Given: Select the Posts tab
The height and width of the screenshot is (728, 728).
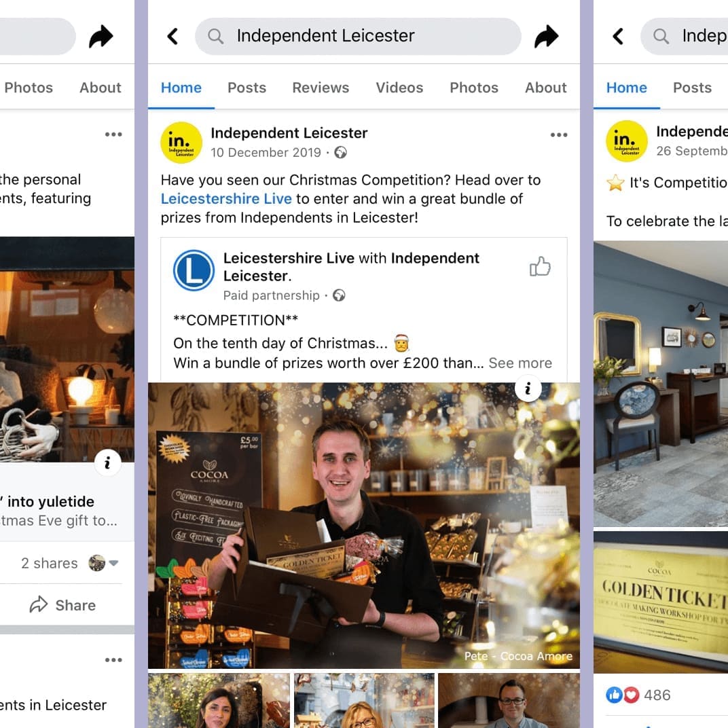Looking at the screenshot, I should (247, 88).
